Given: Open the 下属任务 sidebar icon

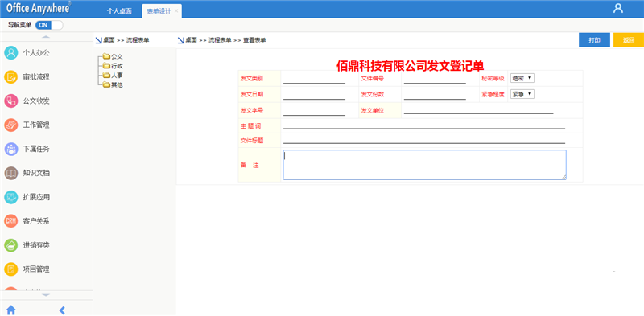Looking at the screenshot, I should point(11,149).
